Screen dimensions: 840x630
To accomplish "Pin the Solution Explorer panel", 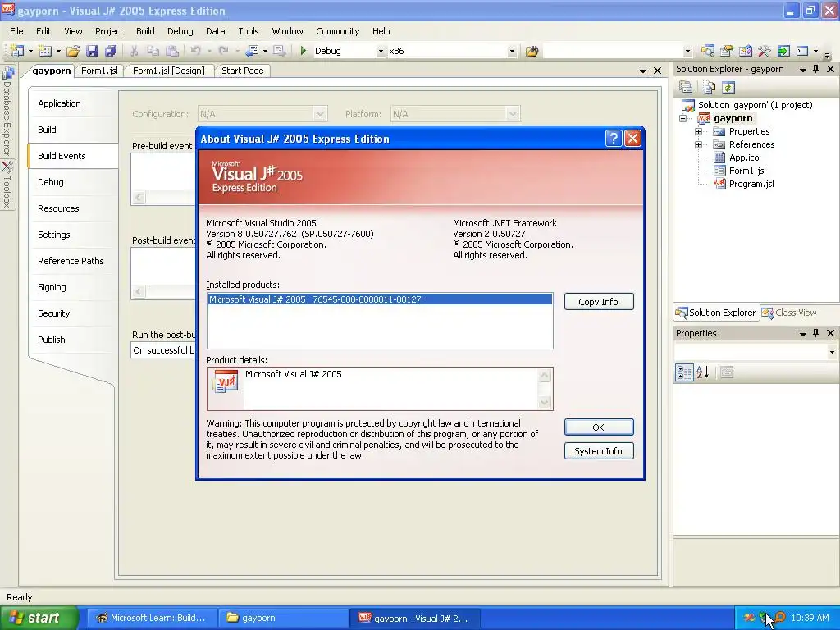I will pos(816,69).
